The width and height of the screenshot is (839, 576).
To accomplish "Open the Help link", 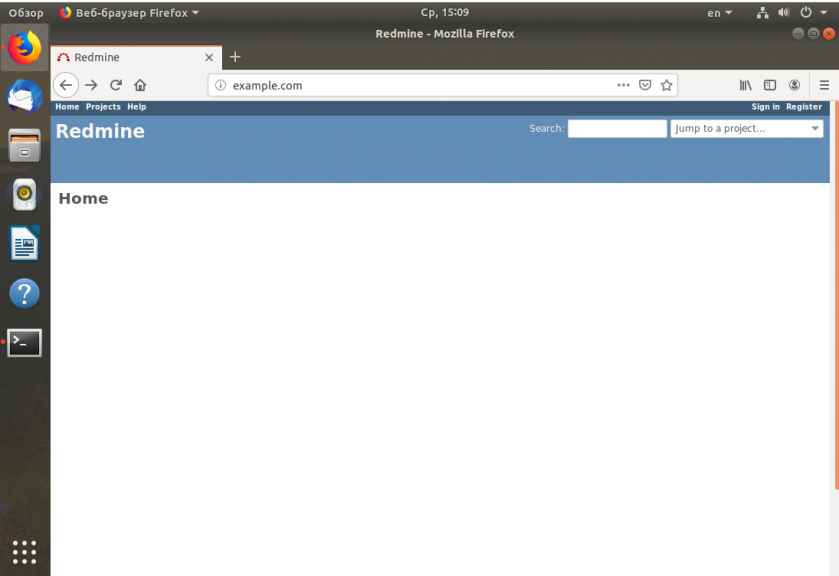I will point(136,107).
